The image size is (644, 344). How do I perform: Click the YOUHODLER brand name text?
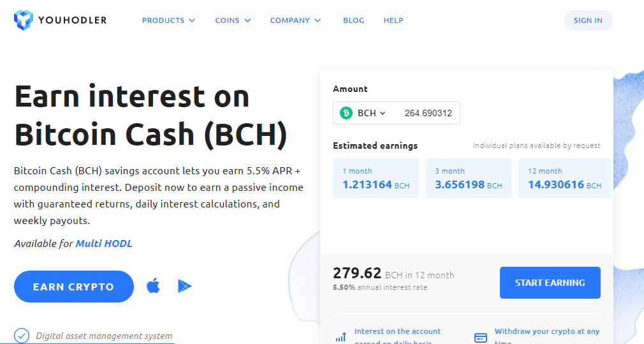73,20
